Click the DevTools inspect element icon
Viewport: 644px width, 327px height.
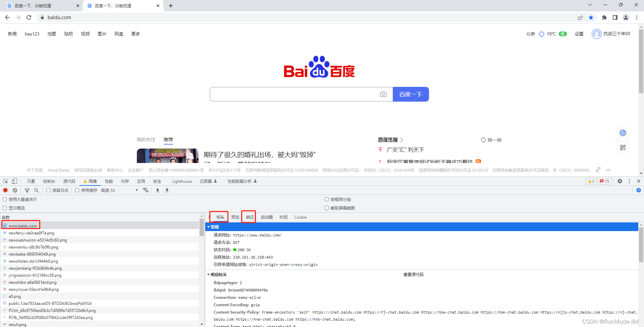(x=5, y=181)
